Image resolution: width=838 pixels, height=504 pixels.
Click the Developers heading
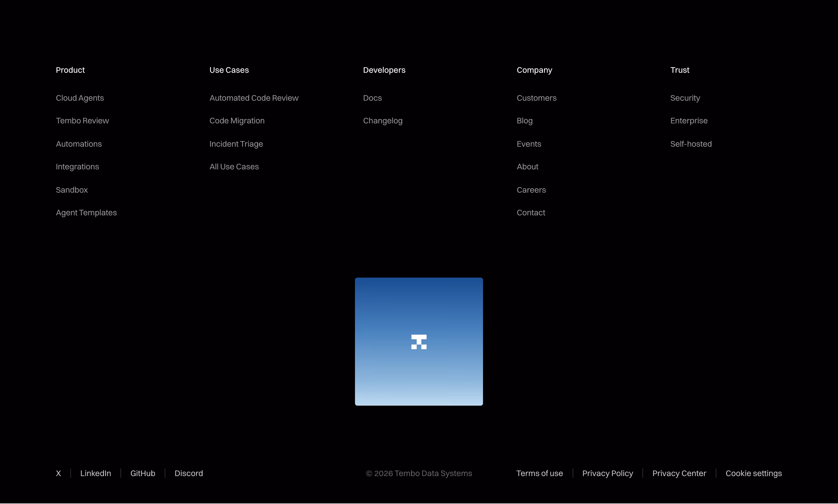(384, 70)
